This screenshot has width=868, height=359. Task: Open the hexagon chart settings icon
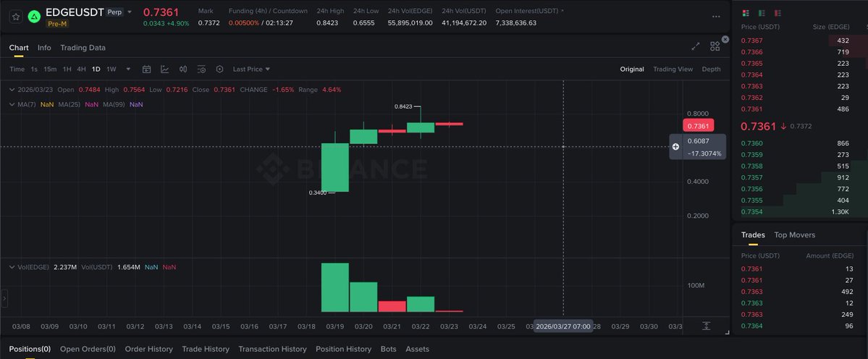[220, 69]
